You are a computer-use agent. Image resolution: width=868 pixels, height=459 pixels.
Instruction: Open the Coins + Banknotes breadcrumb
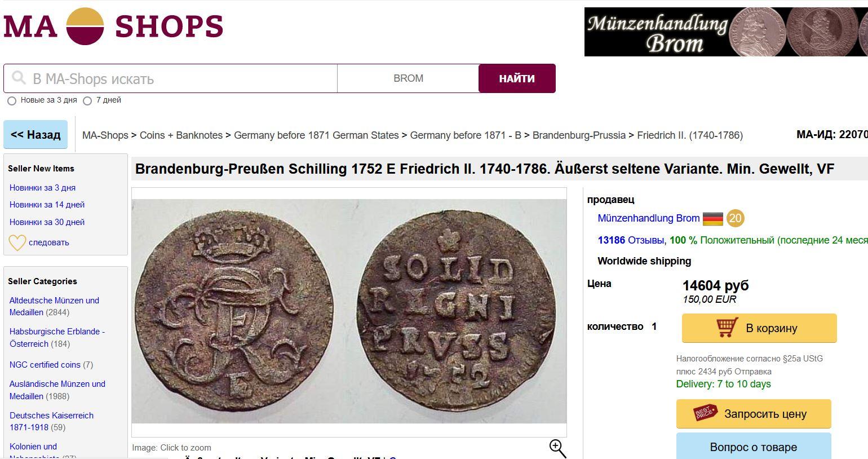click(181, 135)
